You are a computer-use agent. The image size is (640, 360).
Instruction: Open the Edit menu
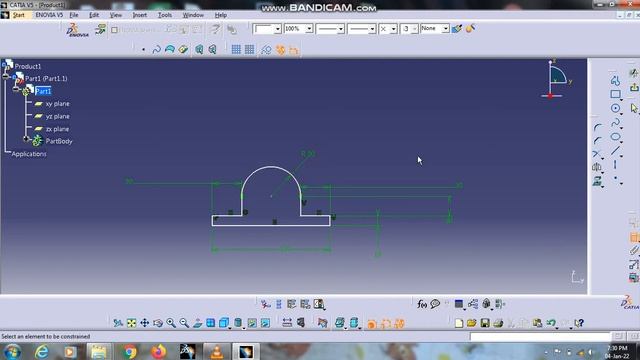[x=94, y=15]
